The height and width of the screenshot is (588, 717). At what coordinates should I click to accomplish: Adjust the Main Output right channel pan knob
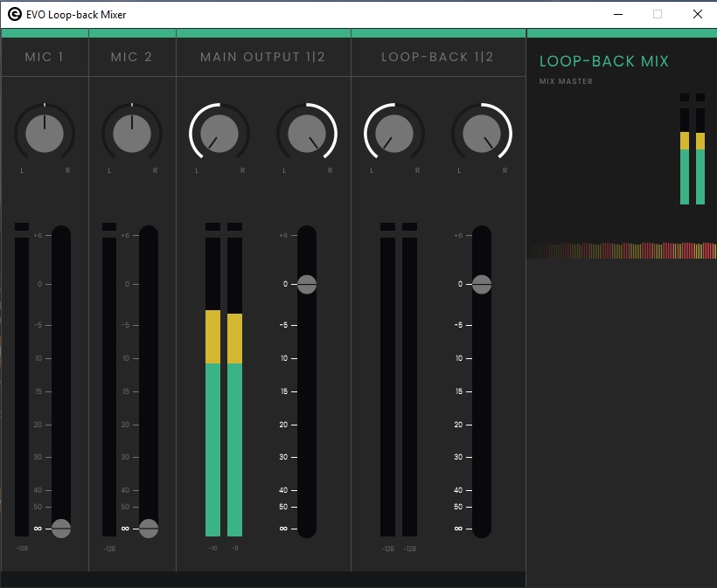point(307,134)
